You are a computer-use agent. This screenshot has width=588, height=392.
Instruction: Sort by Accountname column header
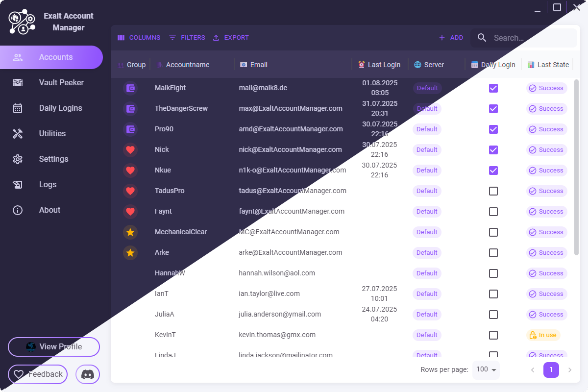183,65
